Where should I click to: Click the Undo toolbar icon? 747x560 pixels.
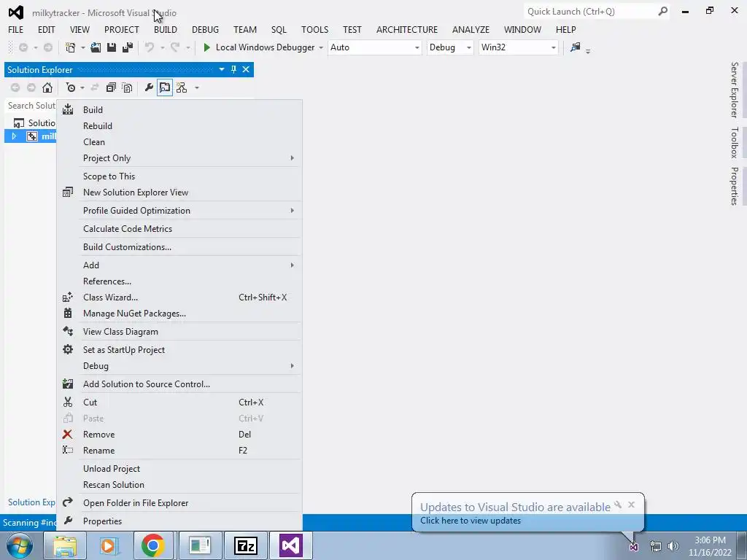pos(150,47)
